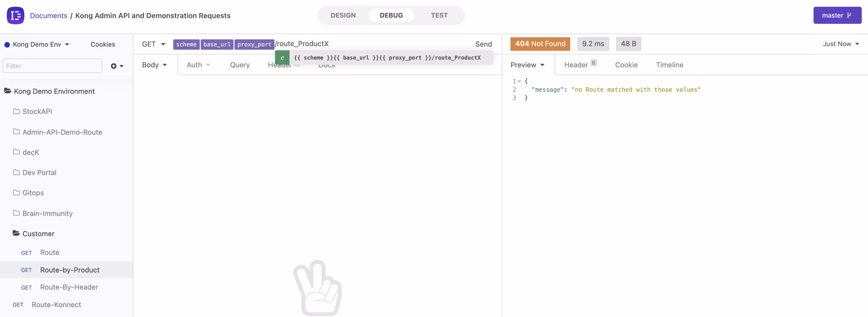
Task: Go to the Documents breadcrumb link
Action: (49, 16)
